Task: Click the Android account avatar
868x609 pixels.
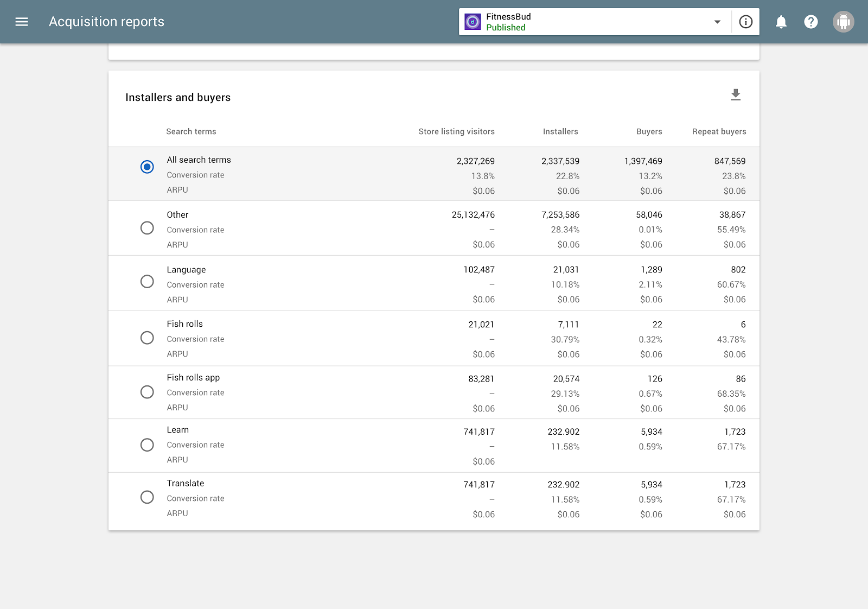Action: 844,22
